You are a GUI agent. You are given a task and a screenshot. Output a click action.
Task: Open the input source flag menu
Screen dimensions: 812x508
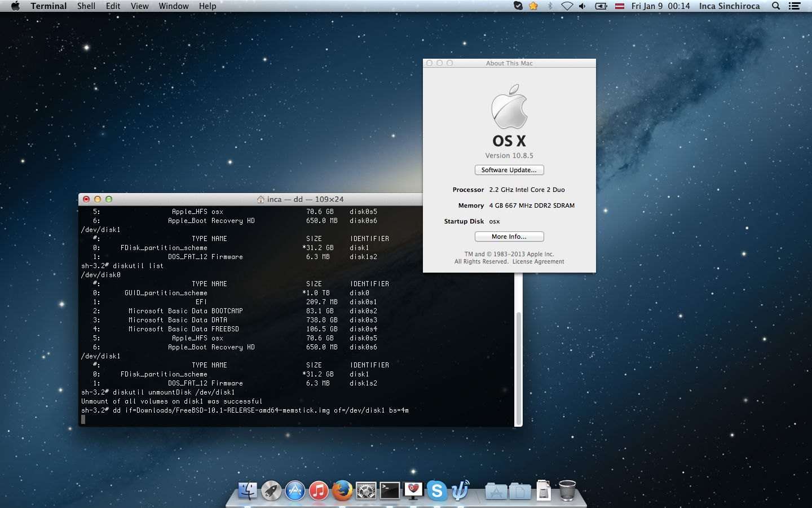click(620, 6)
